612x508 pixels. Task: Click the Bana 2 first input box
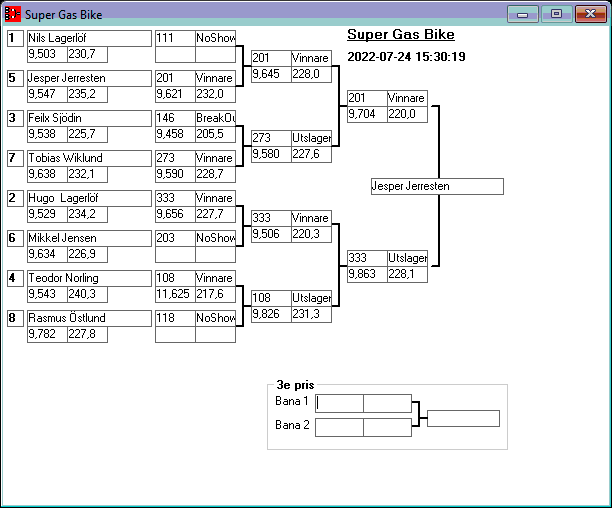(339, 427)
